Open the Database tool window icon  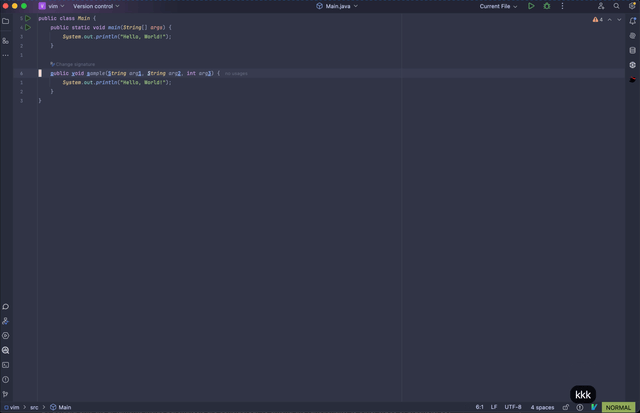tap(632, 49)
